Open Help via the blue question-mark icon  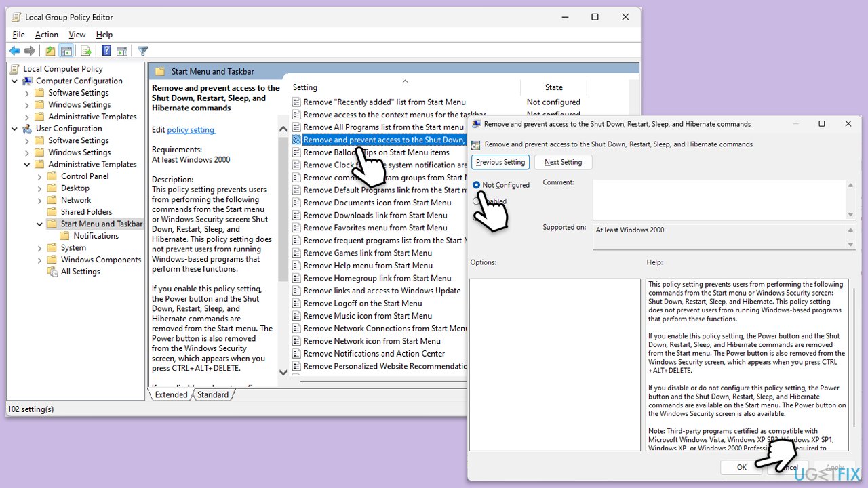click(x=106, y=51)
